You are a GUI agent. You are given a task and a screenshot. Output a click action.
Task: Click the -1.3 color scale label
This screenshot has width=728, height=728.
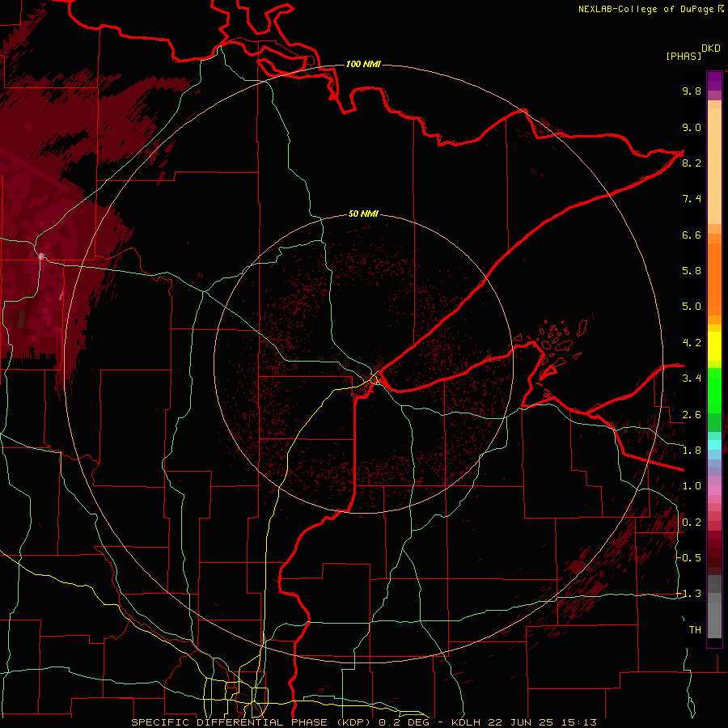tap(689, 594)
